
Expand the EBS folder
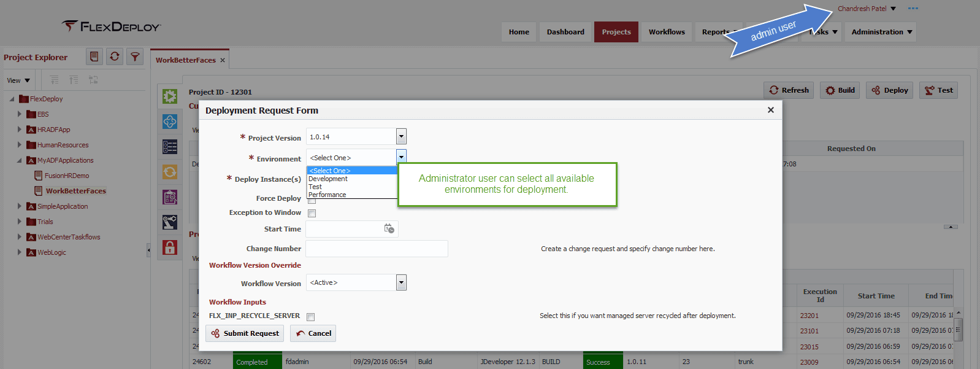coord(20,114)
